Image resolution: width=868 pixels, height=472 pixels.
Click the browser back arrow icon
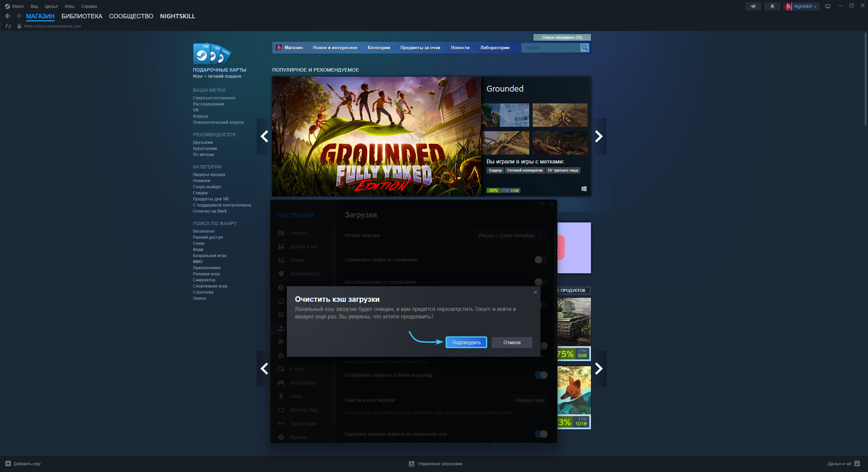8,16
